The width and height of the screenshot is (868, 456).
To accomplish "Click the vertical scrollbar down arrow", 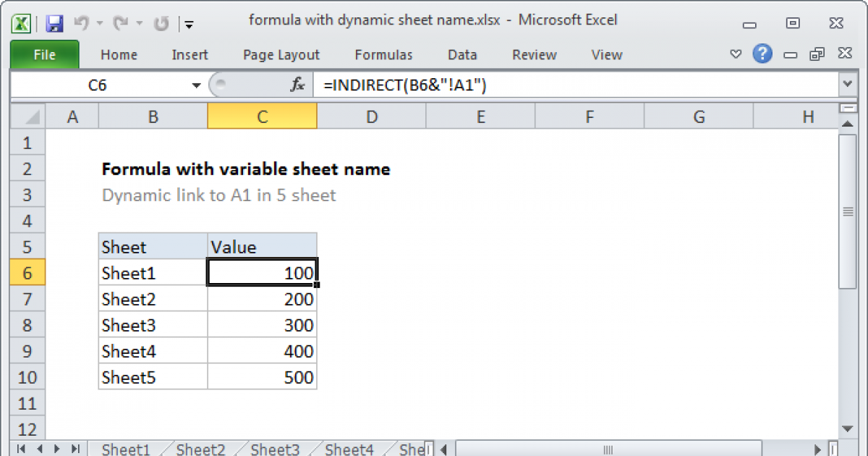I will pos(847,428).
